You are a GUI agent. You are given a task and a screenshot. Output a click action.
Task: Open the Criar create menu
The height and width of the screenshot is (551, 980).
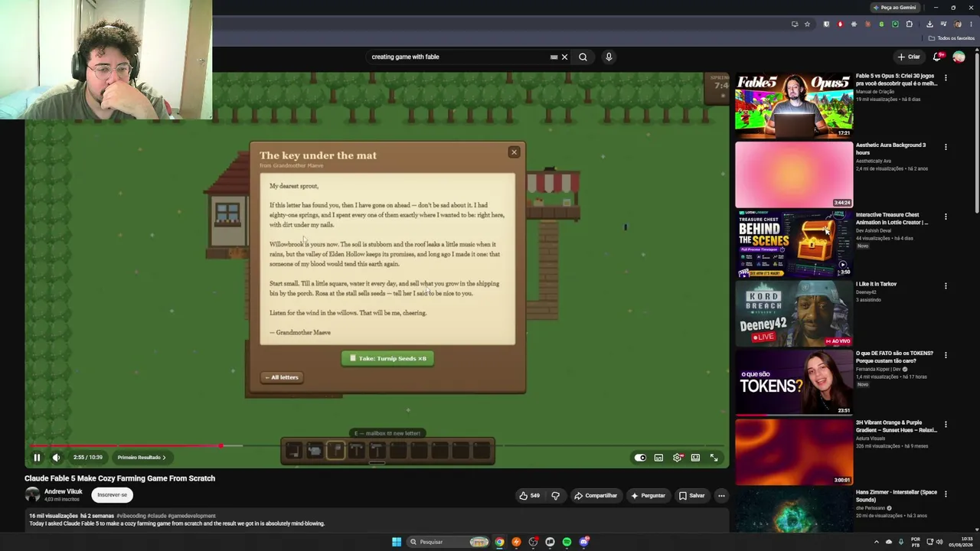909,57
